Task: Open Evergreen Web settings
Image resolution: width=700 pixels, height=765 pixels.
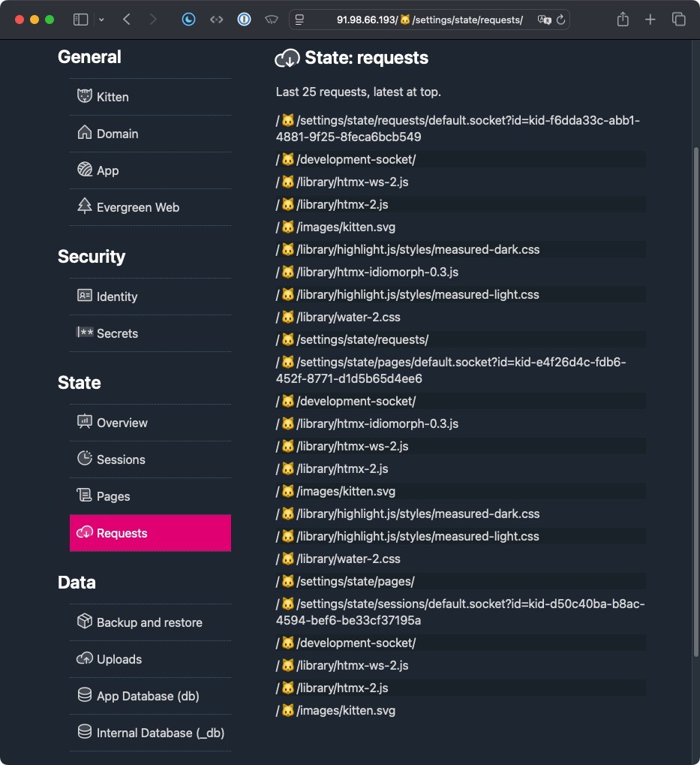Action: point(137,207)
